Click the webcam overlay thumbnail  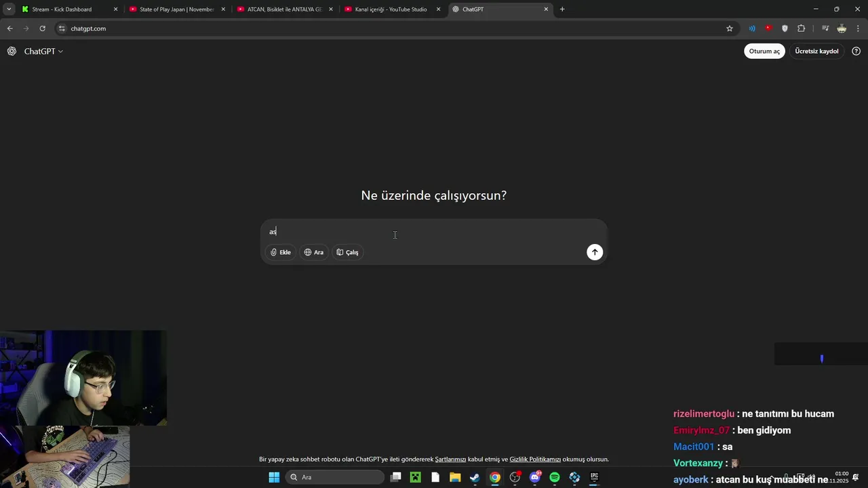pyautogui.click(x=83, y=378)
